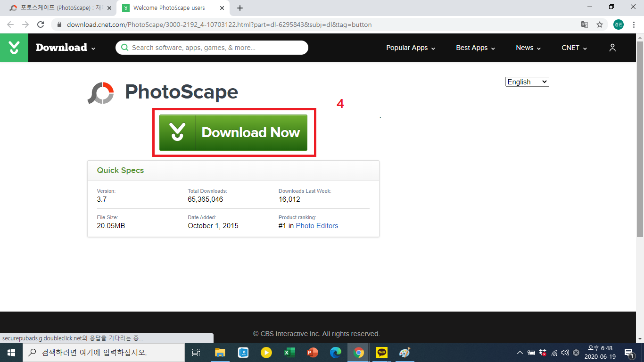Reload the current page
The width and height of the screenshot is (644, 362).
tap(41, 25)
